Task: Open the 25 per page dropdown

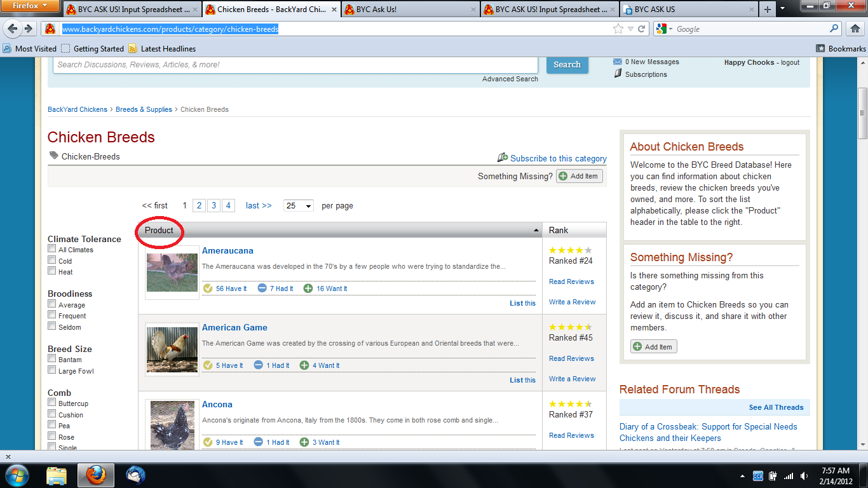Action: (299, 206)
